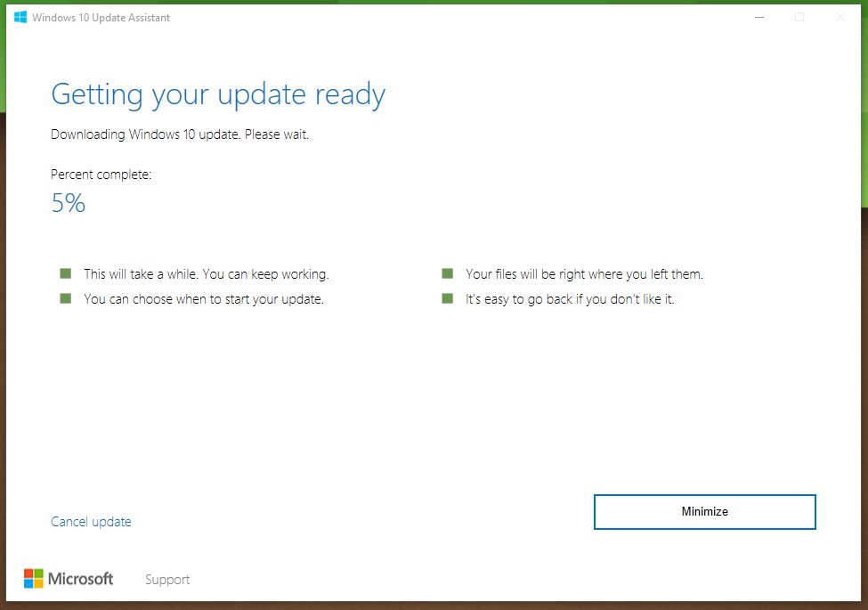Viewport: 868px width, 610px height.
Task: Click green bullet beside "This will take a while"
Action: coord(65,273)
